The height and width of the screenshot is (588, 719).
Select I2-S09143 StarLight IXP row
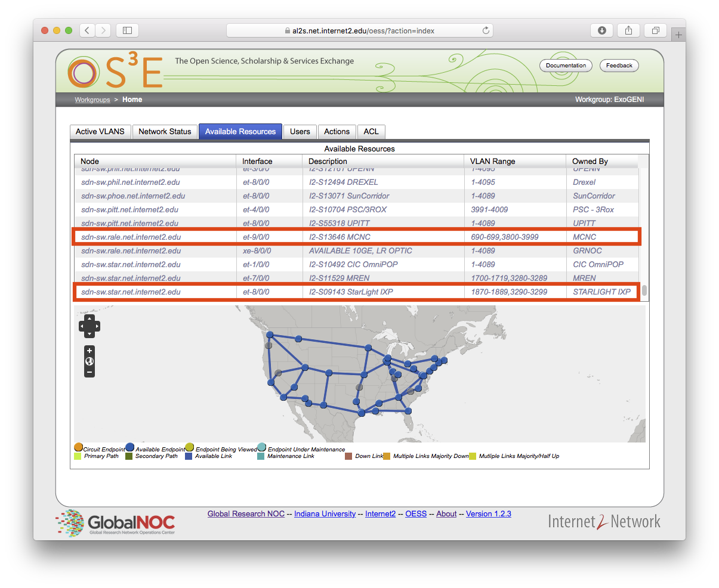click(x=356, y=292)
